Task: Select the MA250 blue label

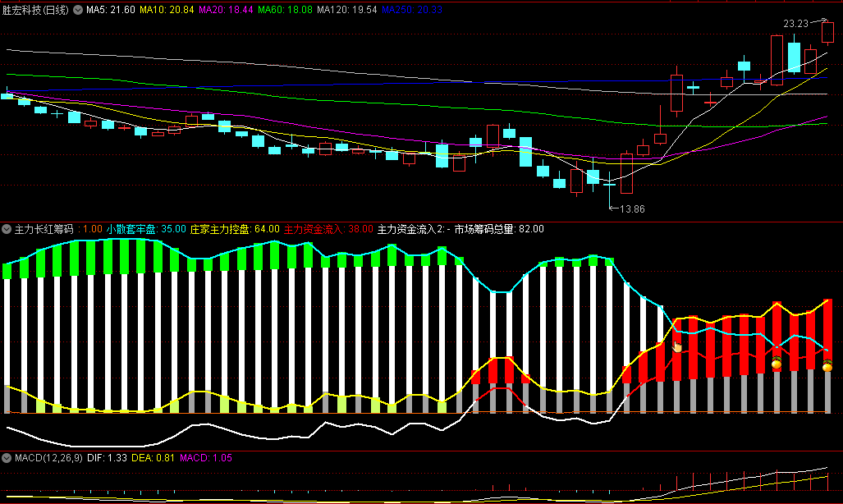Action: pos(412,10)
